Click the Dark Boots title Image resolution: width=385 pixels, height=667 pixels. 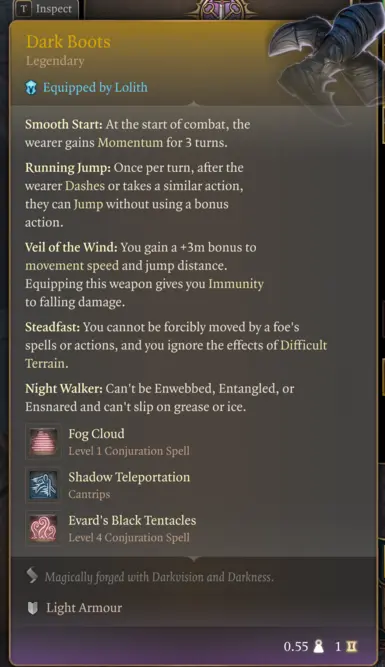[x=68, y=42]
